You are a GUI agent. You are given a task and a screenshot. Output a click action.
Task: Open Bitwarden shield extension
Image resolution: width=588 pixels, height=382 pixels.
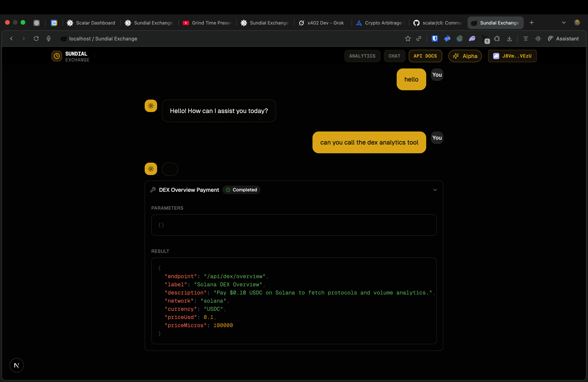point(435,39)
